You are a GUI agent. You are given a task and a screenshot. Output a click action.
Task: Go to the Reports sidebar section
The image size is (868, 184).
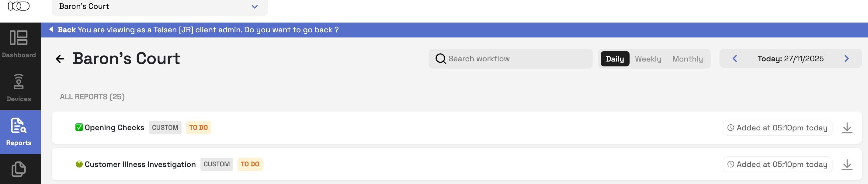tap(19, 132)
